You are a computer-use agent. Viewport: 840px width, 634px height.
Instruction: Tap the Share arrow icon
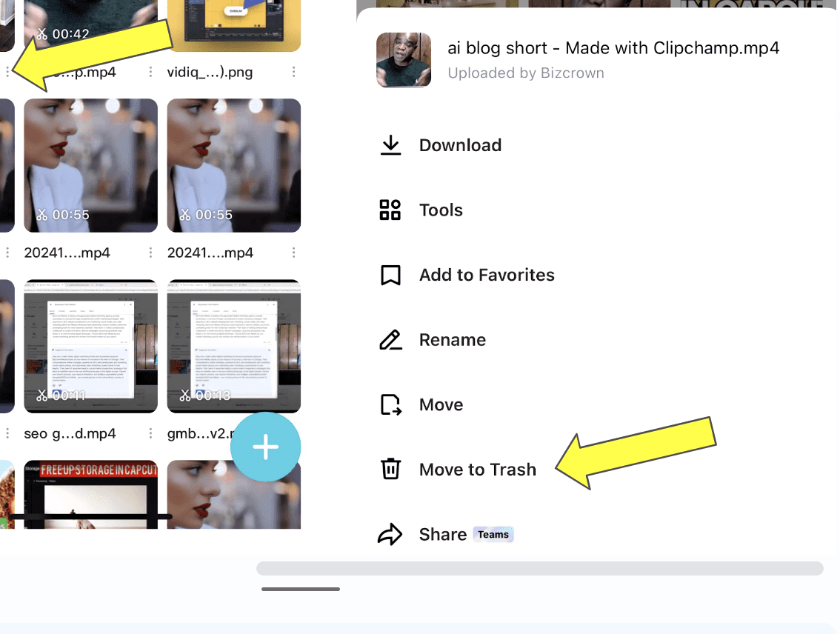[x=390, y=535]
